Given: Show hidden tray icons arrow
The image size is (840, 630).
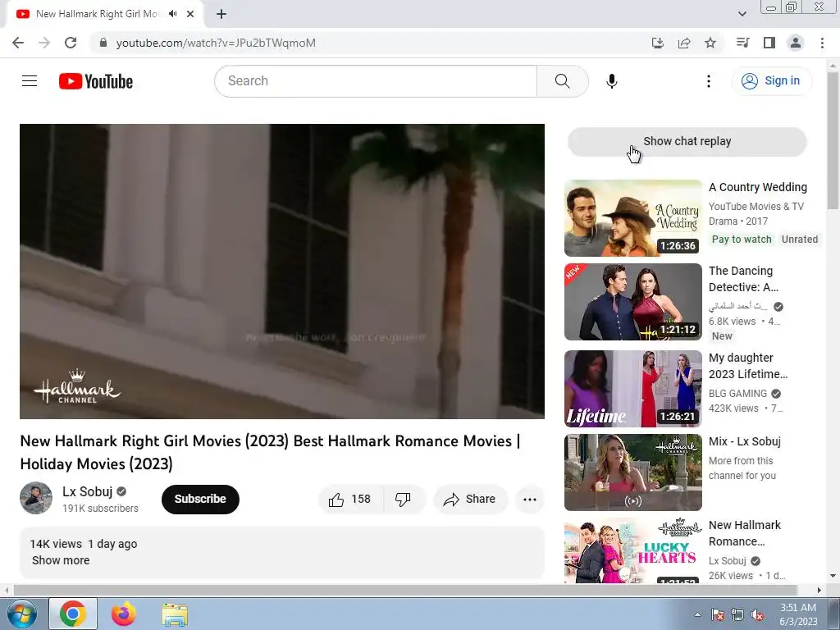Looking at the screenshot, I should tap(697, 614).
